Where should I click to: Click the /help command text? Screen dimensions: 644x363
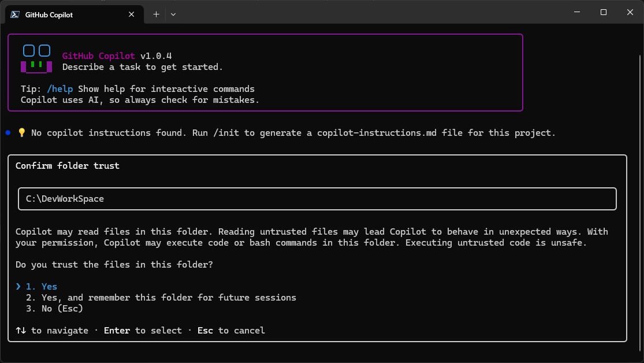(x=60, y=89)
